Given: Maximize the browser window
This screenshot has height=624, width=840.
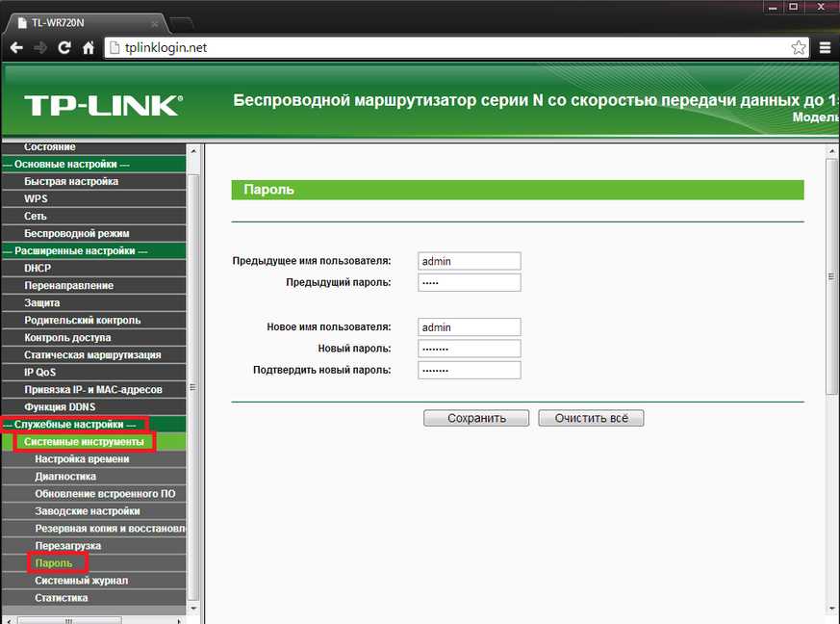Looking at the screenshot, I should (x=794, y=7).
